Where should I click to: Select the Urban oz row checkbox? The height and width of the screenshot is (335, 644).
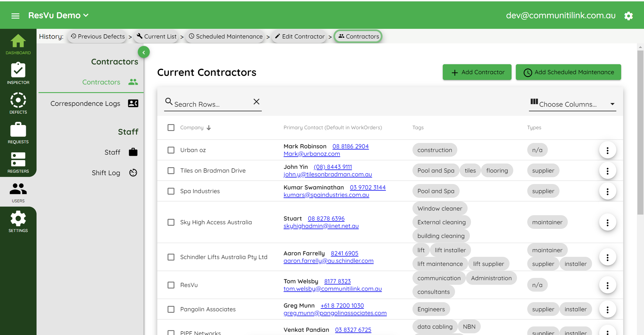[171, 150]
